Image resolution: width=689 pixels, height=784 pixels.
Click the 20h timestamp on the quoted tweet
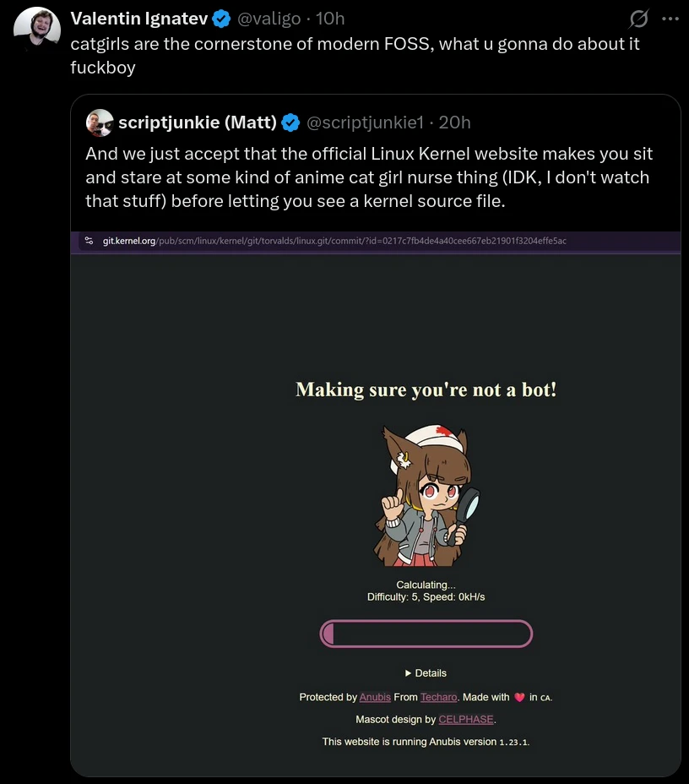(455, 122)
